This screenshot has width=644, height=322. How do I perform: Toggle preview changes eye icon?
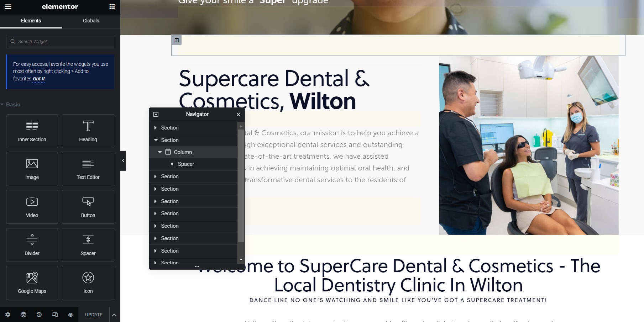tap(70, 315)
